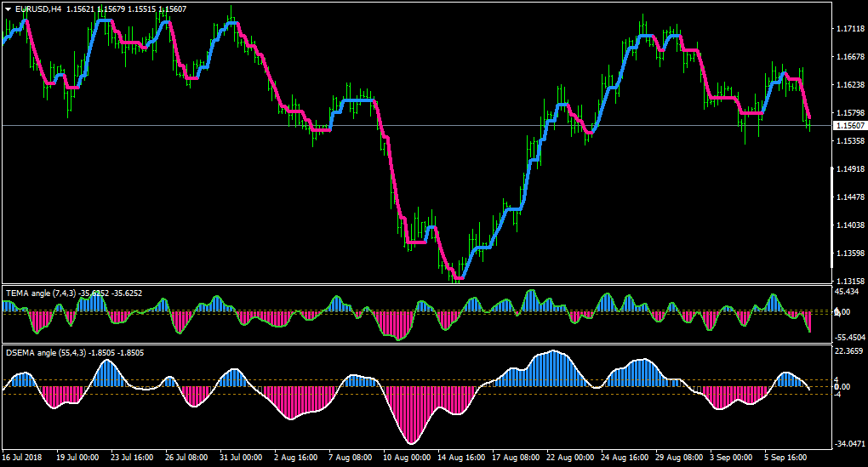Click time axis label 24 Aug 16:00
Viewport: 868px width, 467px height.
tap(625, 457)
